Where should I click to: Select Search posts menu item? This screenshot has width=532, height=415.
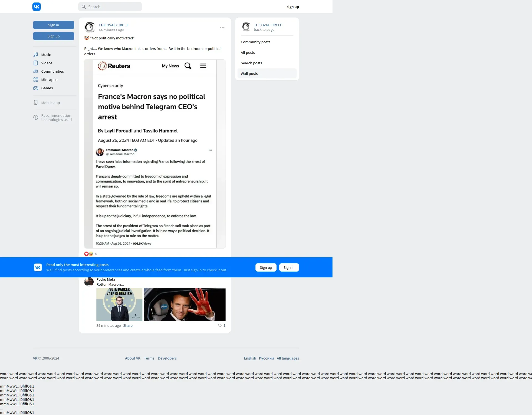coord(251,63)
